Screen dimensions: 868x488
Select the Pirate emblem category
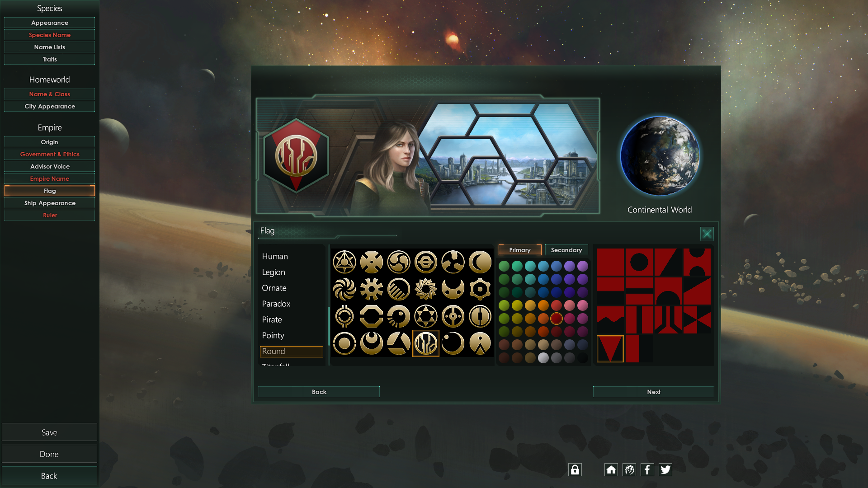coord(272,319)
